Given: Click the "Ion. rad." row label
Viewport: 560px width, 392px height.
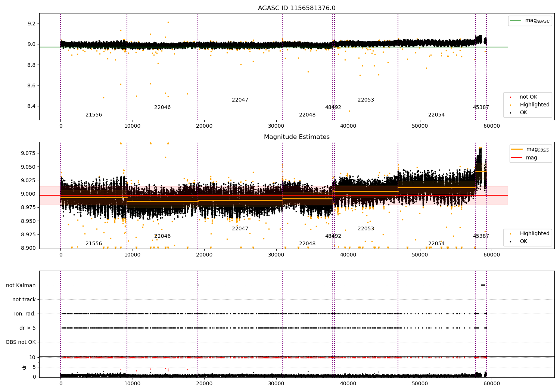Looking at the screenshot, I should tap(25, 314).
